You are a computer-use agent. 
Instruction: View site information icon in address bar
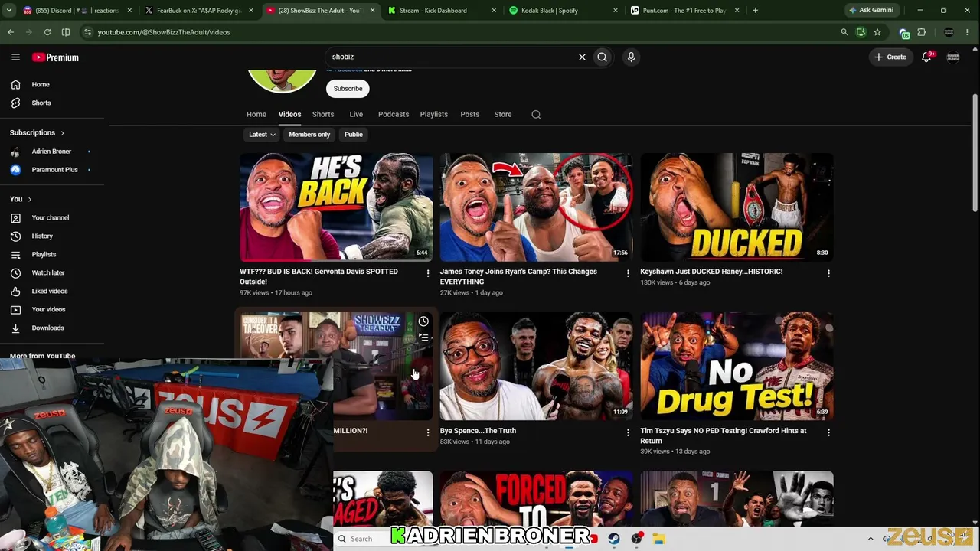(87, 32)
